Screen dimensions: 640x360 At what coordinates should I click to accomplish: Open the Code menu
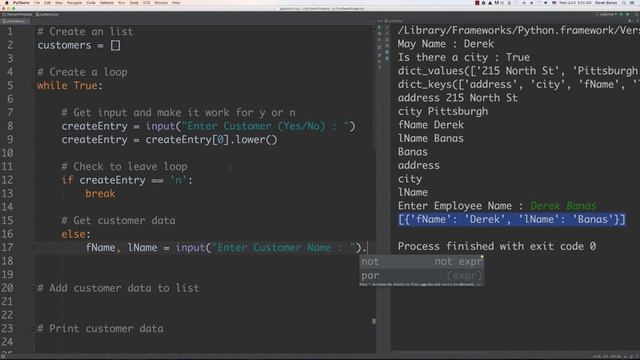click(91, 3)
